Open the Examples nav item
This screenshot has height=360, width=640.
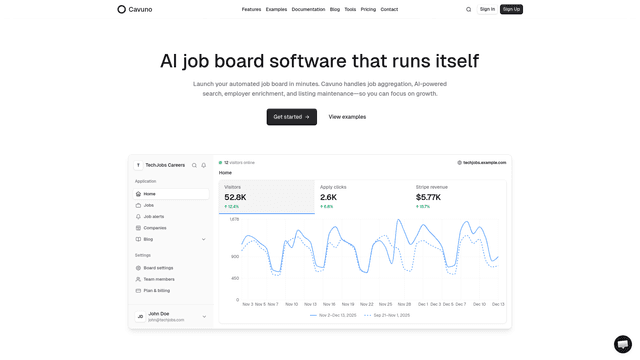276,9
